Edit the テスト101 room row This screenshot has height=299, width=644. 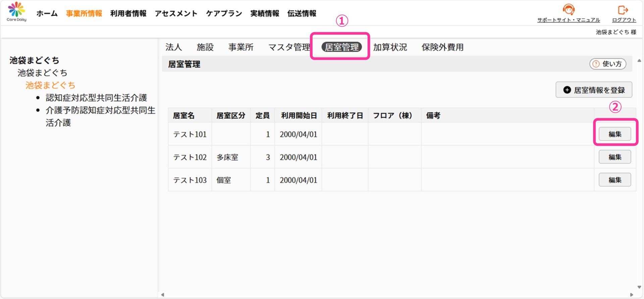click(x=615, y=134)
